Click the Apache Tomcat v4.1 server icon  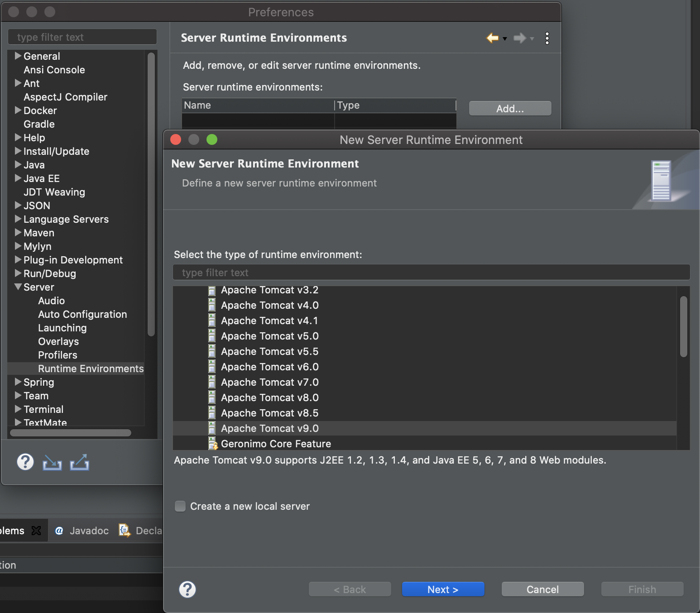(x=211, y=321)
